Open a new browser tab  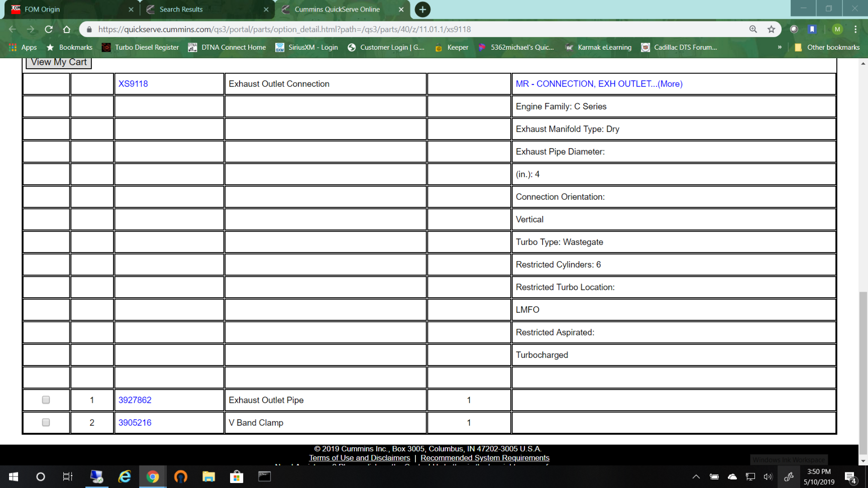pyautogui.click(x=422, y=9)
